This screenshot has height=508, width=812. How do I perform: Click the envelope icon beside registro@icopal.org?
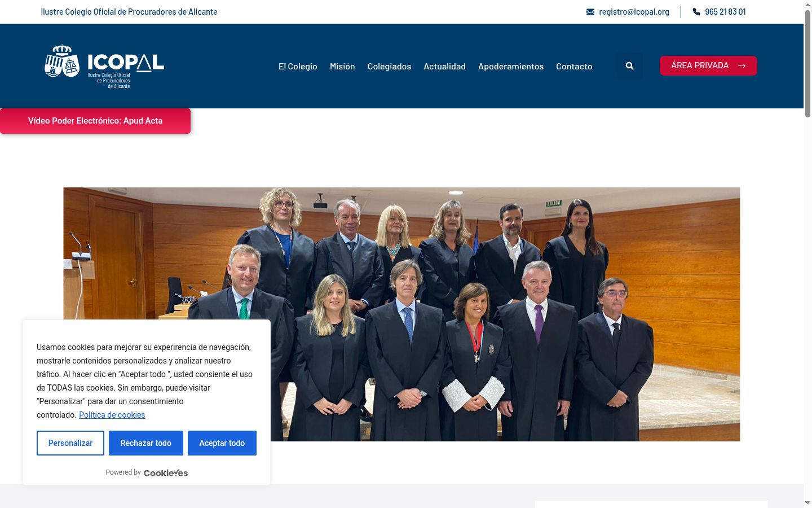click(590, 12)
